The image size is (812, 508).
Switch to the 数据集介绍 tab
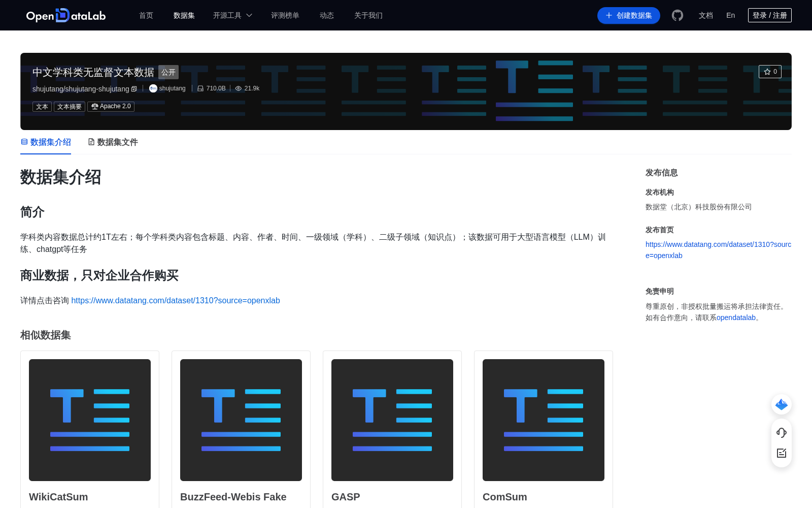(x=46, y=142)
